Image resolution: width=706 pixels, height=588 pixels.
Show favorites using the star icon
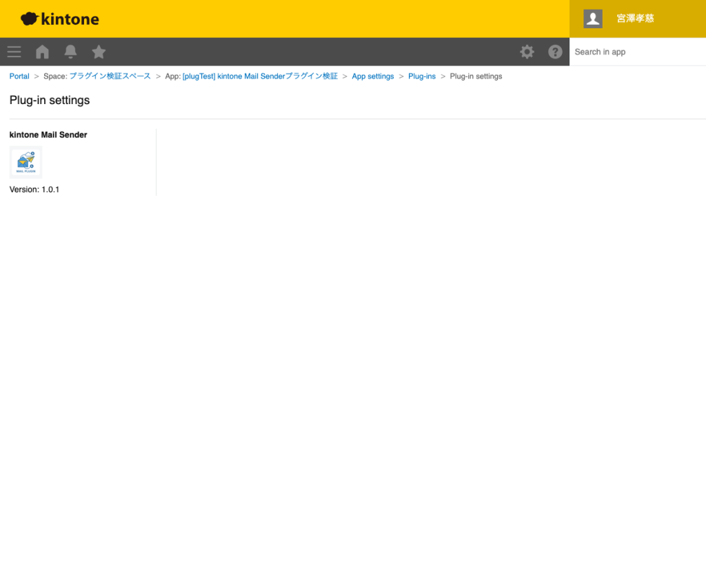click(x=98, y=52)
